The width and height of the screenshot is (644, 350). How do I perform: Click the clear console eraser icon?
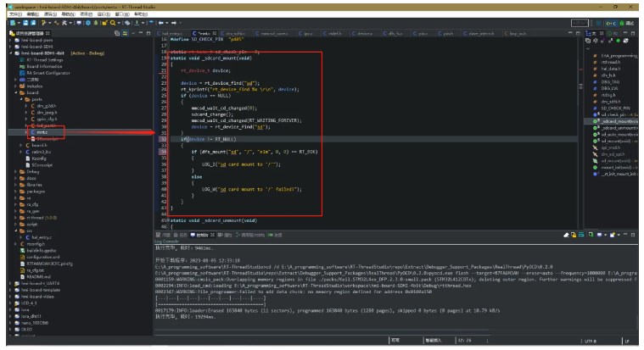pyautogui.click(x=566, y=235)
